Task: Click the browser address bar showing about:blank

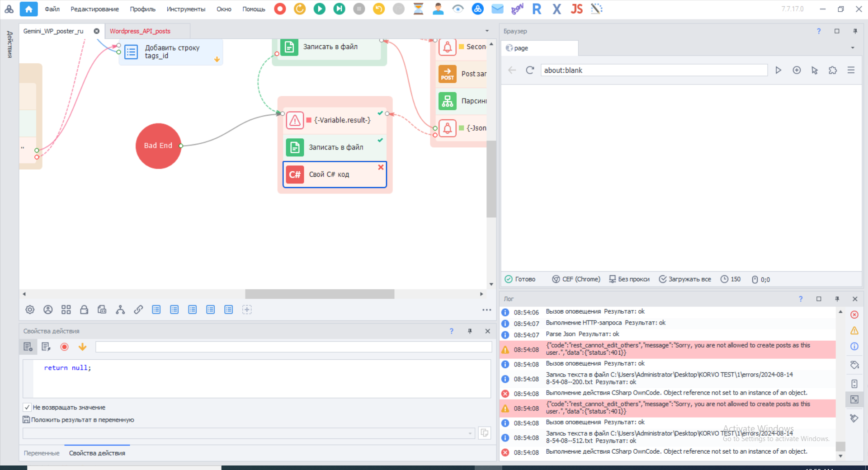Action: click(654, 70)
